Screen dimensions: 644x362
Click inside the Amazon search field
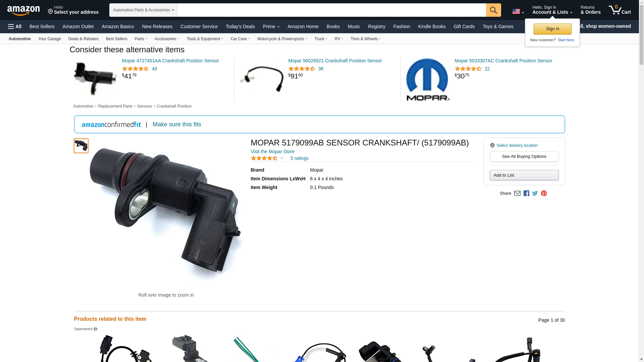pos(331,10)
